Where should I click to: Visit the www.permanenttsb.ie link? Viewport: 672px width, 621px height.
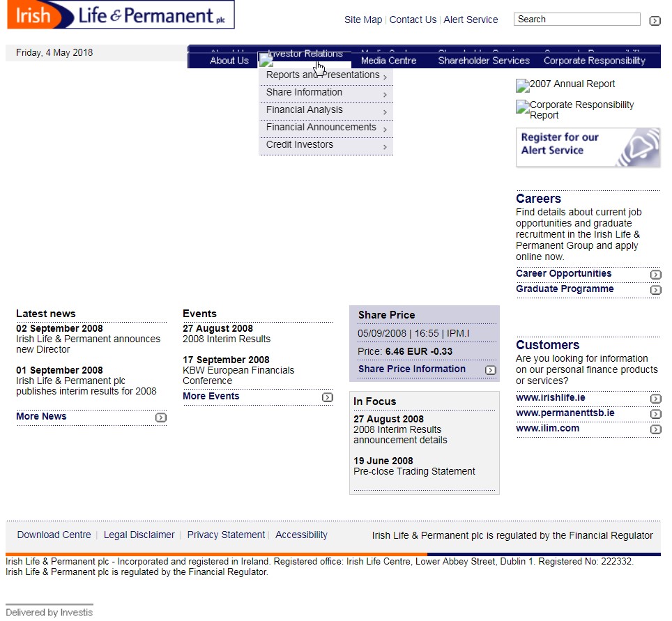click(x=565, y=413)
